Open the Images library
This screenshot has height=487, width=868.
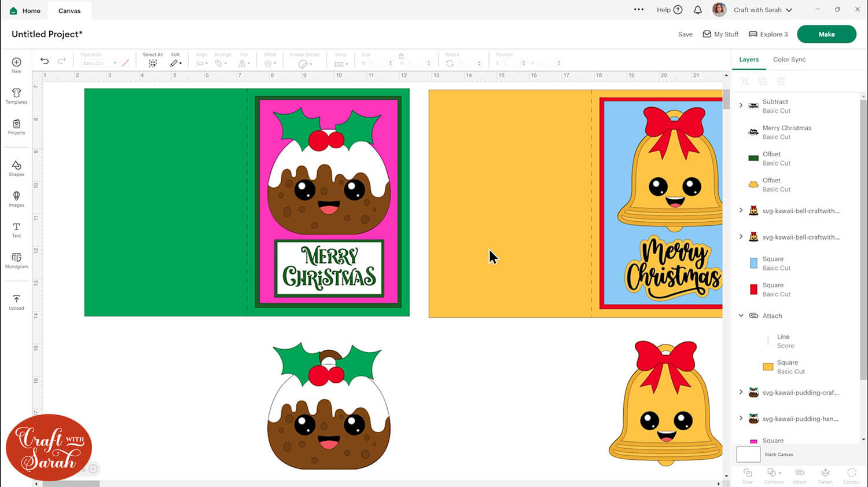[x=16, y=199]
